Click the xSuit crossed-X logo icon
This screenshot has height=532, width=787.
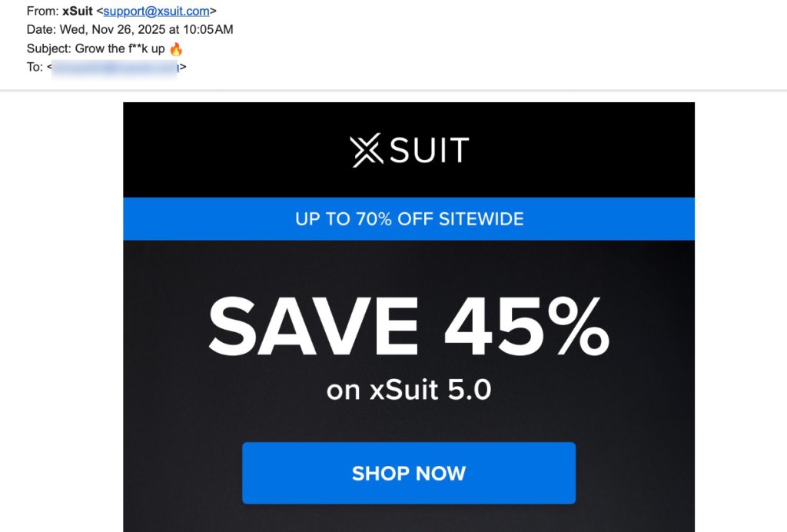(x=367, y=150)
